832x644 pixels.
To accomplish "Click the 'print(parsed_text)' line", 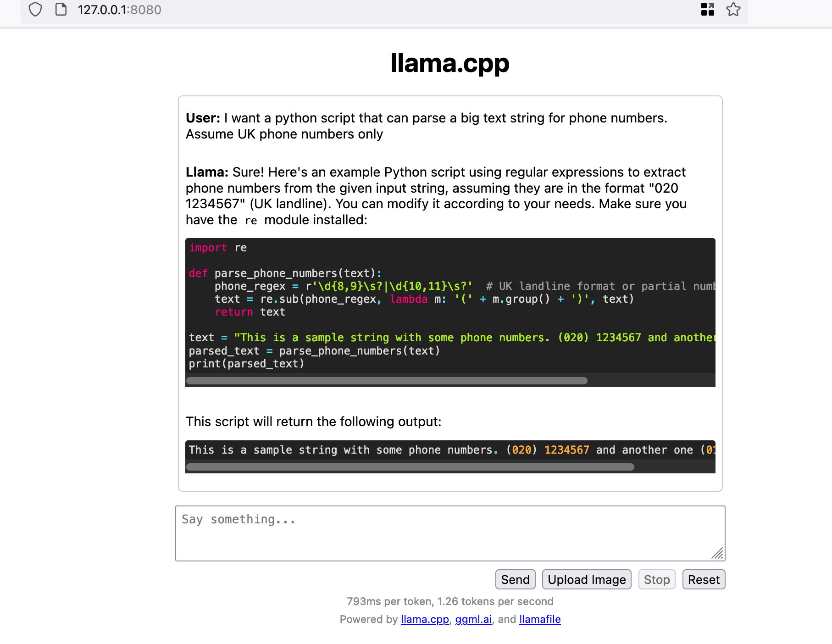I will point(247,364).
